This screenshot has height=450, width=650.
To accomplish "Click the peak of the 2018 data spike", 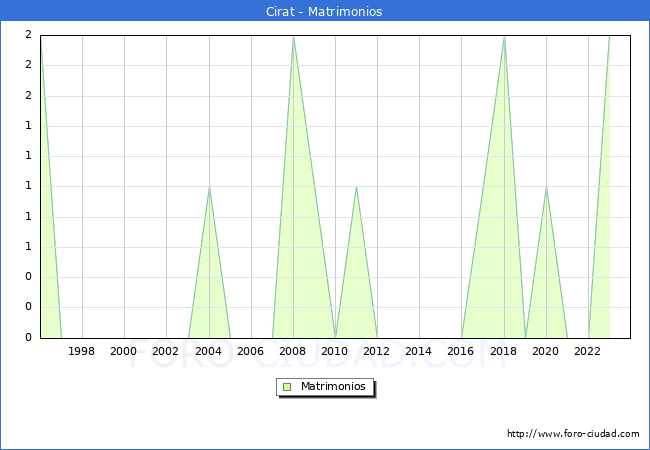I will pyautogui.click(x=504, y=37).
